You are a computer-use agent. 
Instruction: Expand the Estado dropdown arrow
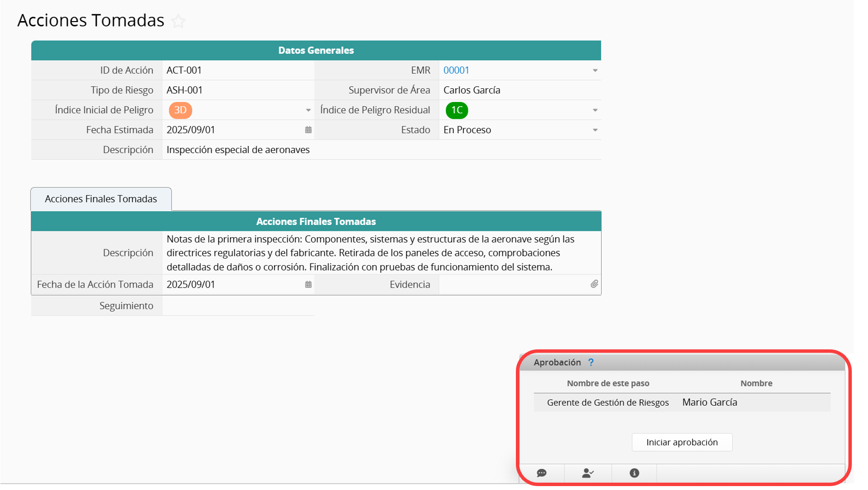point(595,130)
